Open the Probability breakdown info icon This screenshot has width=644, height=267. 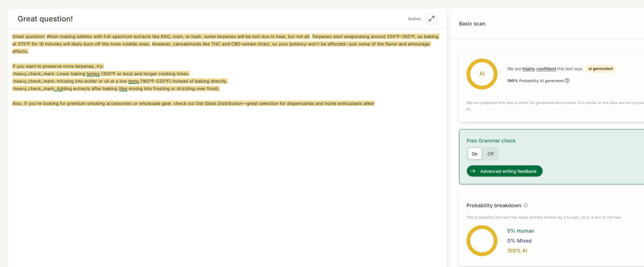526,205
